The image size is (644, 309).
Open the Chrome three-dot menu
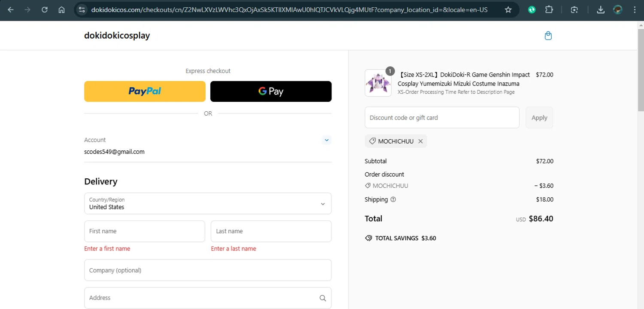(635, 9)
